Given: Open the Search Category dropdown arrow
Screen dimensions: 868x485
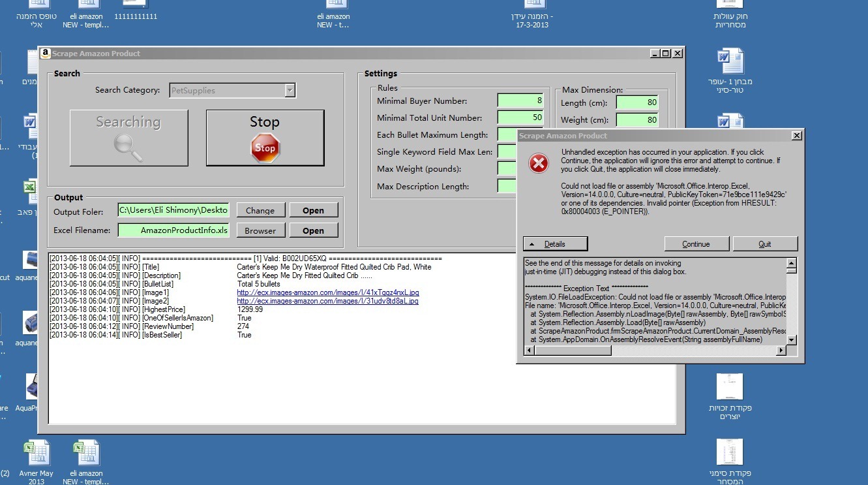Looking at the screenshot, I should click(290, 91).
